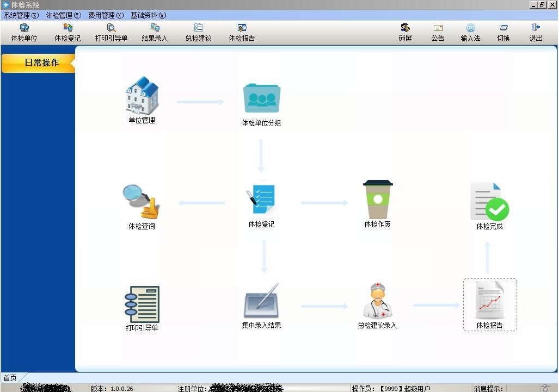Open the 体检管理 menu

click(64, 15)
